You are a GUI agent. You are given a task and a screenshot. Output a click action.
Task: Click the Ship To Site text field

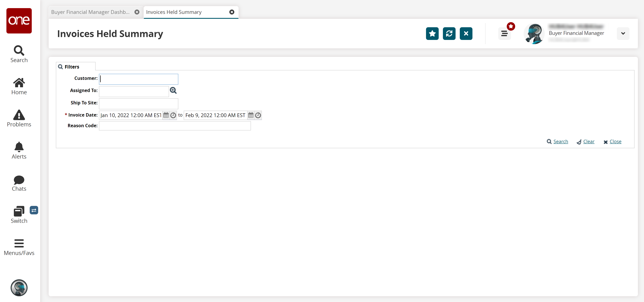(138, 103)
